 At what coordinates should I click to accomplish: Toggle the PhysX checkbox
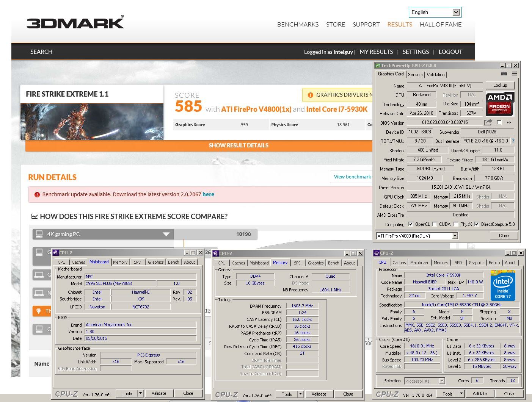click(456, 224)
